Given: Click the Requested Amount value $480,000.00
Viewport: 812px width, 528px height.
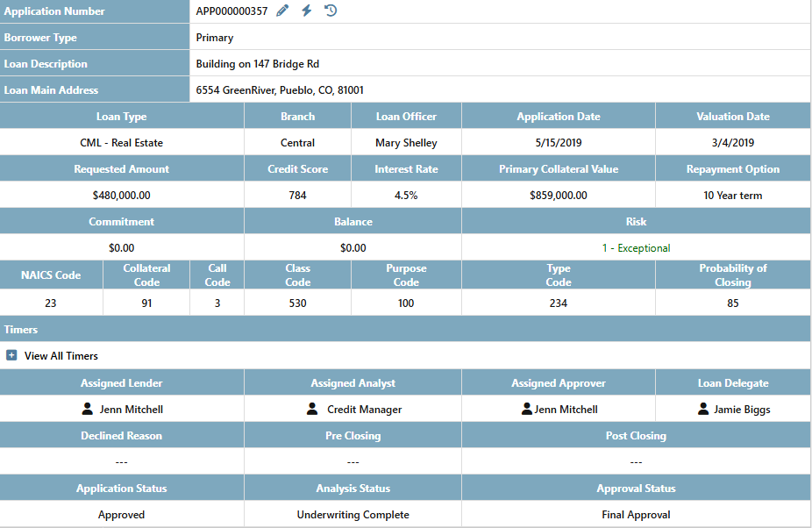Looking at the screenshot, I should 121,196.
